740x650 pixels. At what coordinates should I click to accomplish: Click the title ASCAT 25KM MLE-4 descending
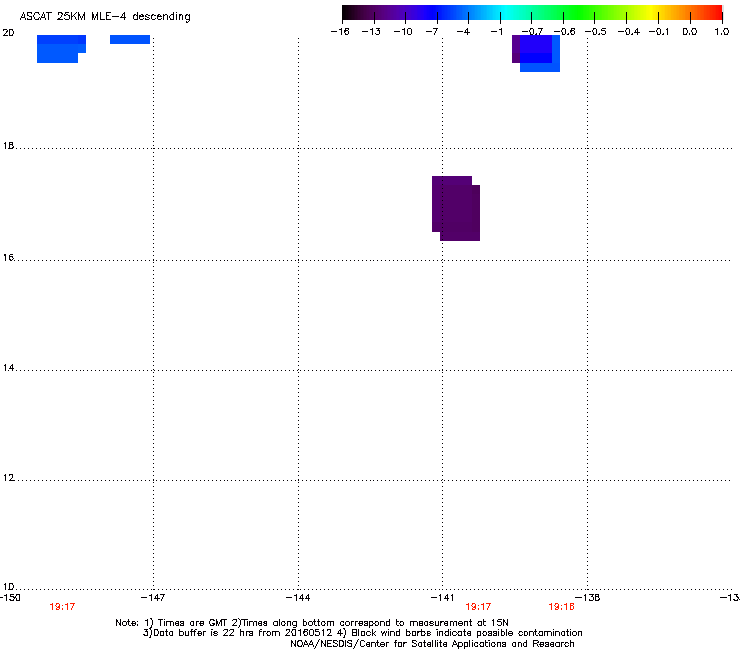(x=105, y=17)
